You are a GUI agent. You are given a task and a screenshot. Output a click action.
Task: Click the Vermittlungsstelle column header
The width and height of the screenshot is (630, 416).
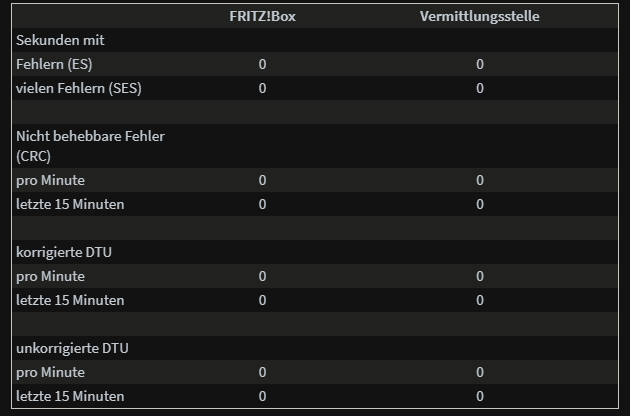pyautogui.click(x=479, y=16)
